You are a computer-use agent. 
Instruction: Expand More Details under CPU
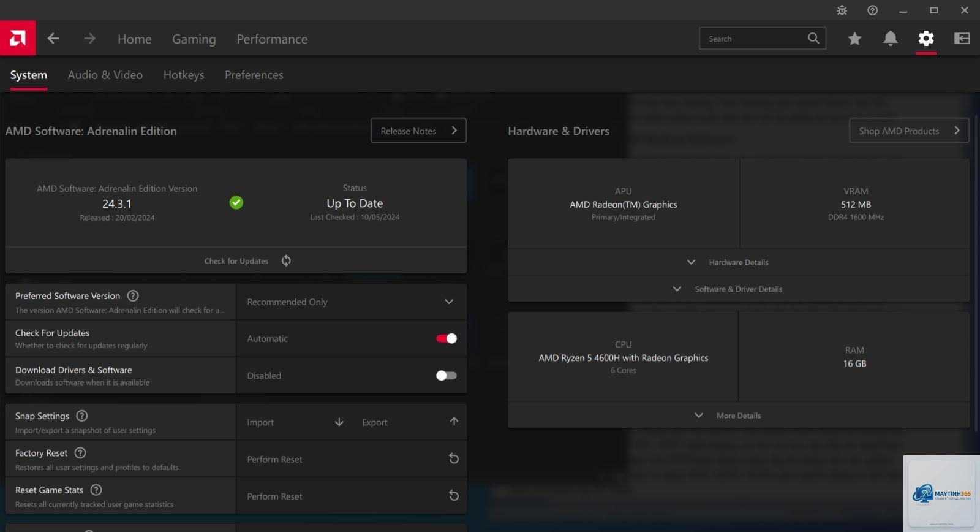pos(739,415)
